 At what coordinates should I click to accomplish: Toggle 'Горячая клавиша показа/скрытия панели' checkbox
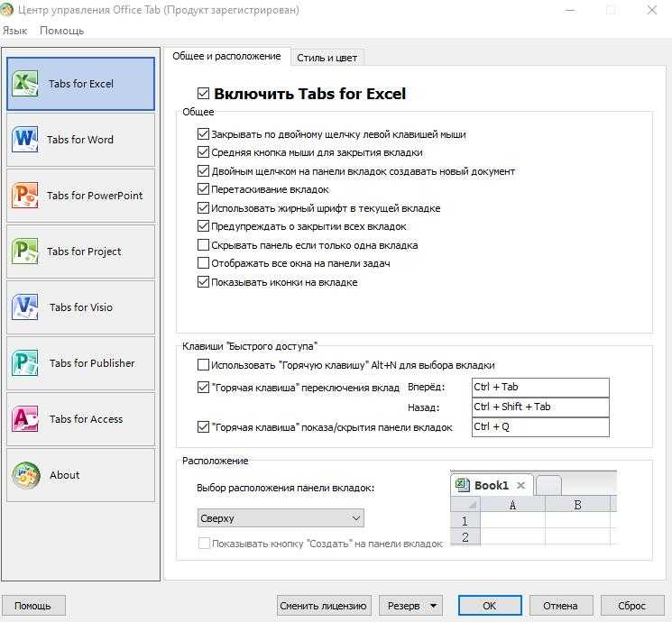click(203, 426)
